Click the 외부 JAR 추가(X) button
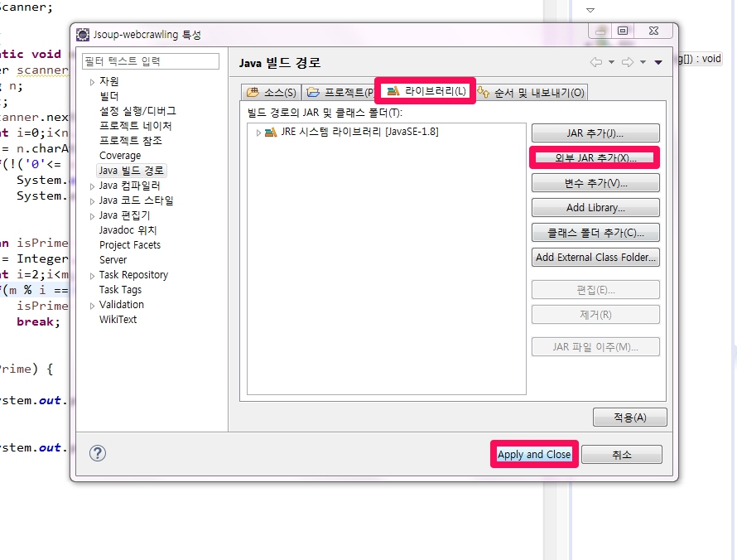The width and height of the screenshot is (737, 560). [x=595, y=158]
